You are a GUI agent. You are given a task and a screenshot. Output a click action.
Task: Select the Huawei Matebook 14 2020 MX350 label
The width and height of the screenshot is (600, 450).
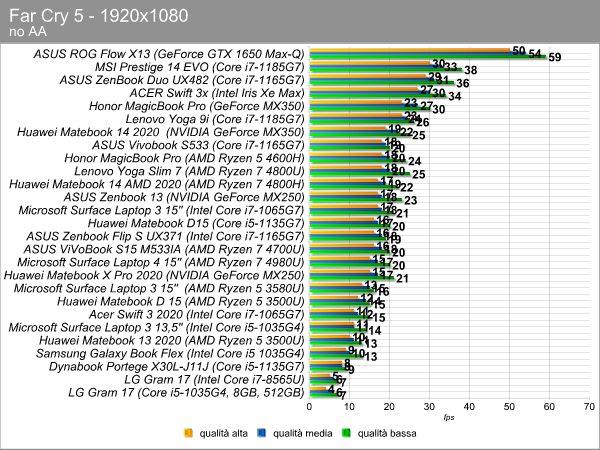[x=161, y=132]
